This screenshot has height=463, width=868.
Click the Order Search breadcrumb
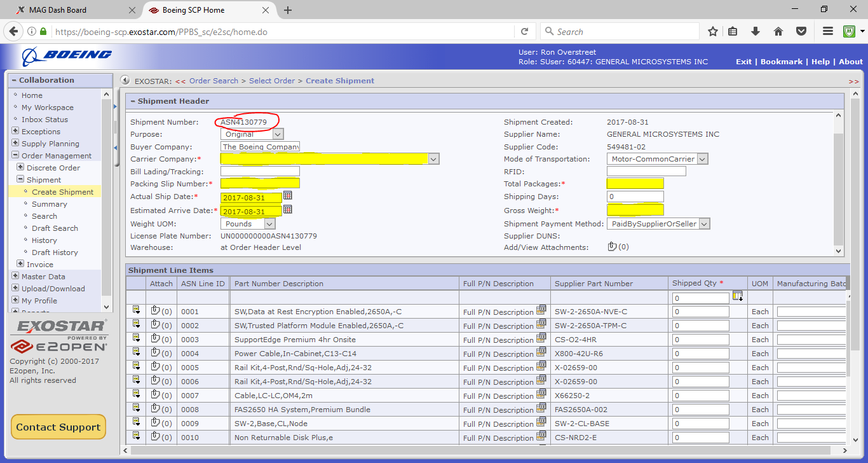coord(214,81)
